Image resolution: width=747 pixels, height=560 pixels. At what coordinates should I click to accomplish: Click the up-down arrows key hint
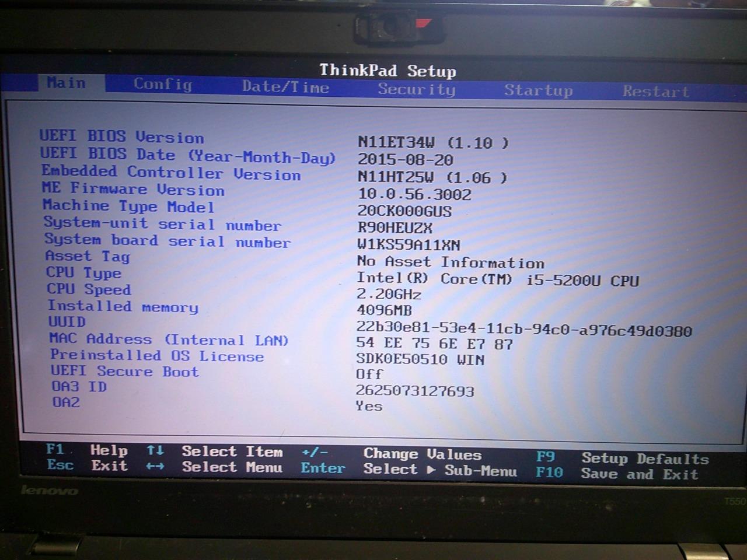[155, 450]
